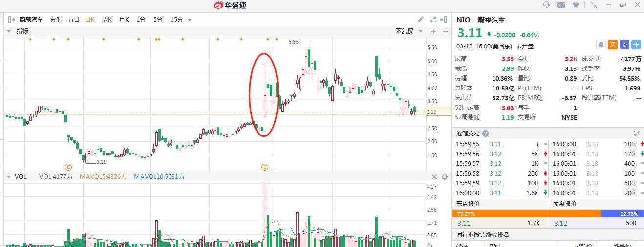
Task: Zoom out chart with minus icon
Action: tap(445, 31)
